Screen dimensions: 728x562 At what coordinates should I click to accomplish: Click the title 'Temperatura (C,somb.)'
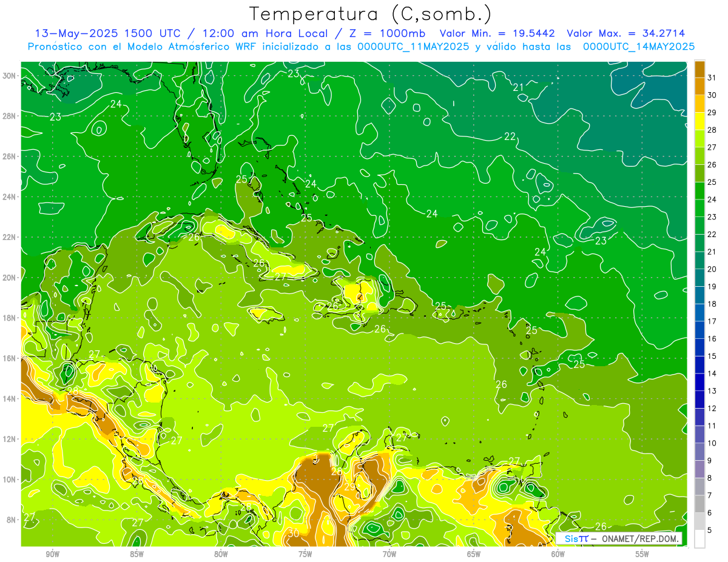point(371,14)
